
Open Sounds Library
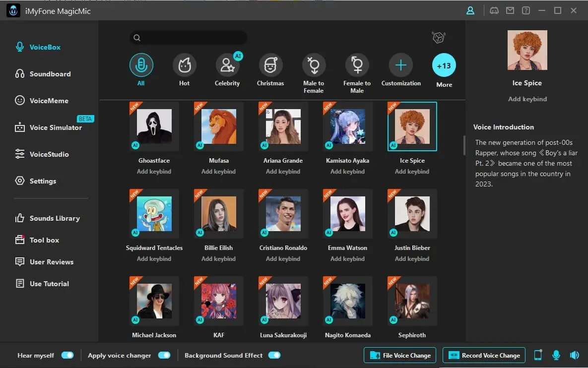[x=47, y=218]
